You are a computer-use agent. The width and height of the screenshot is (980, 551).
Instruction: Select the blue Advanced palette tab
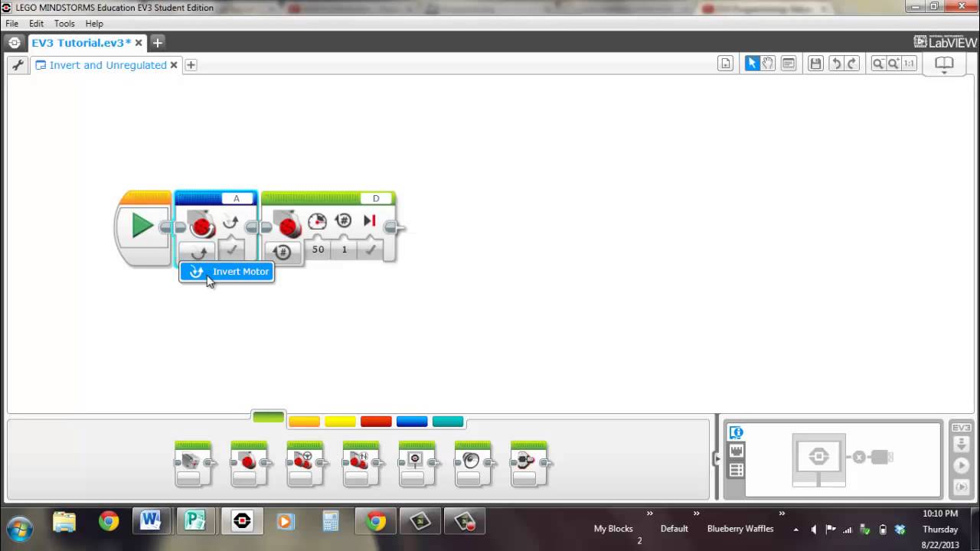point(412,422)
